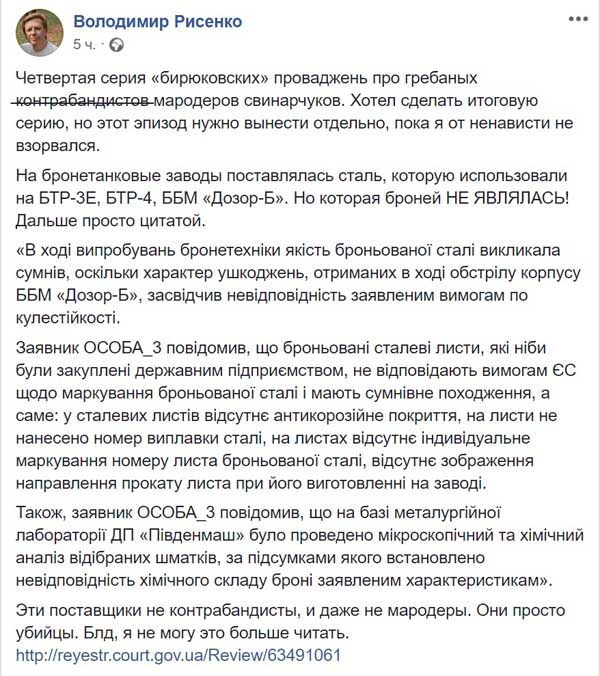Click the globe public privacy icon

[117, 45]
